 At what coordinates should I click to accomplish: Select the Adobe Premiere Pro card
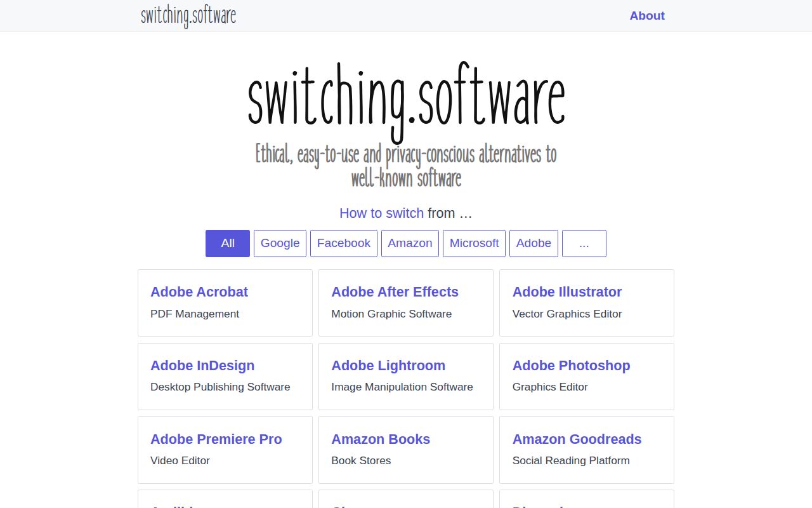pos(216,439)
